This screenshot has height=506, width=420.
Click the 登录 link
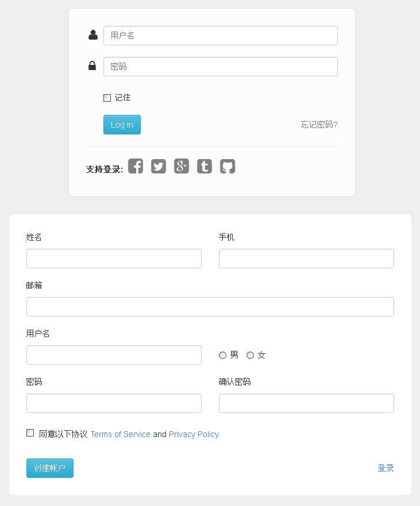386,468
